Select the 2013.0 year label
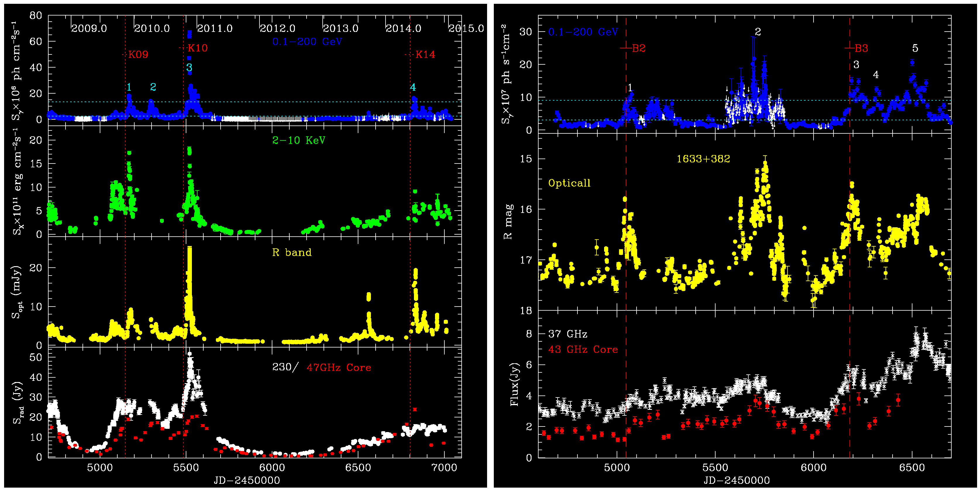Viewport: 980px width, 492px height. [x=341, y=29]
